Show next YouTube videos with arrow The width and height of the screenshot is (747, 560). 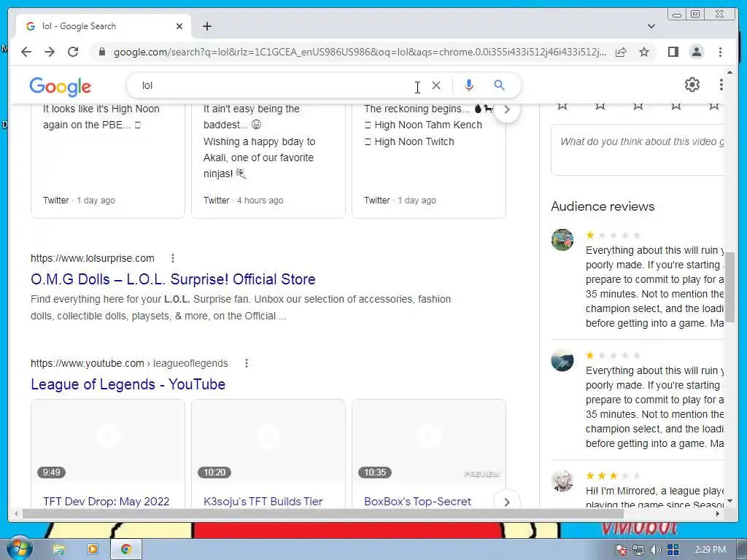507,502
